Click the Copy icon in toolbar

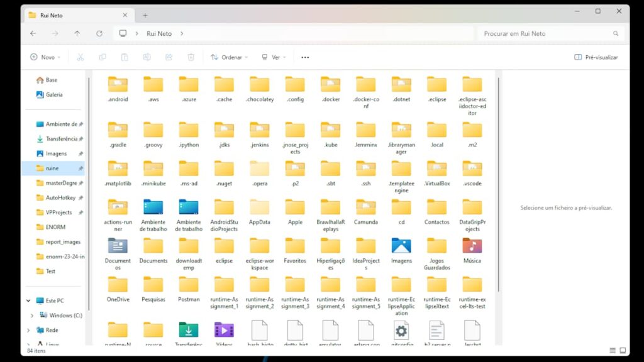(103, 57)
